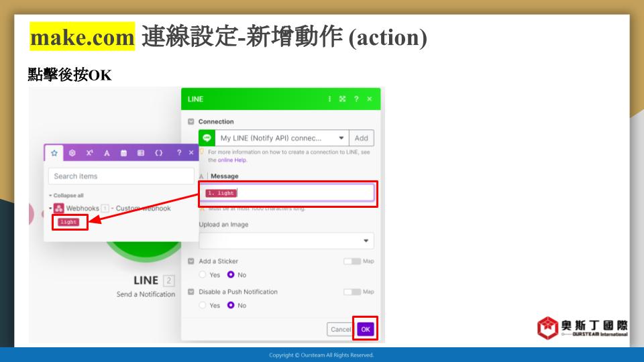Open custom variables braces tab
The height and width of the screenshot is (362, 644).
click(x=158, y=153)
